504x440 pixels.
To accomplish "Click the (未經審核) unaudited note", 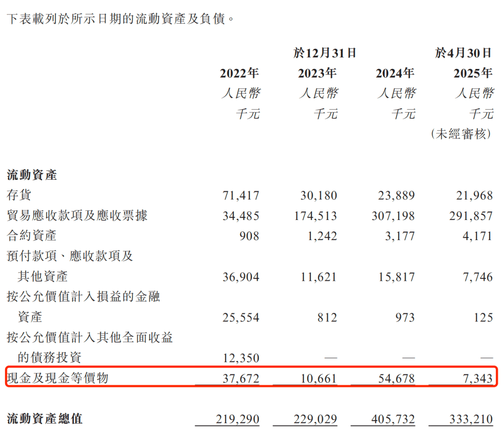I will pyautogui.click(x=461, y=134).
